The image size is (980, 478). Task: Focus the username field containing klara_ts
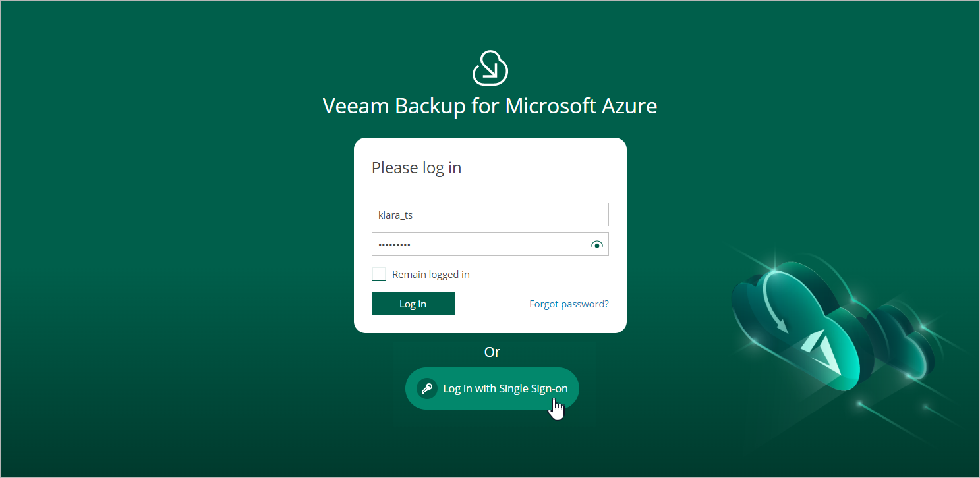click(x=490, y=215)
